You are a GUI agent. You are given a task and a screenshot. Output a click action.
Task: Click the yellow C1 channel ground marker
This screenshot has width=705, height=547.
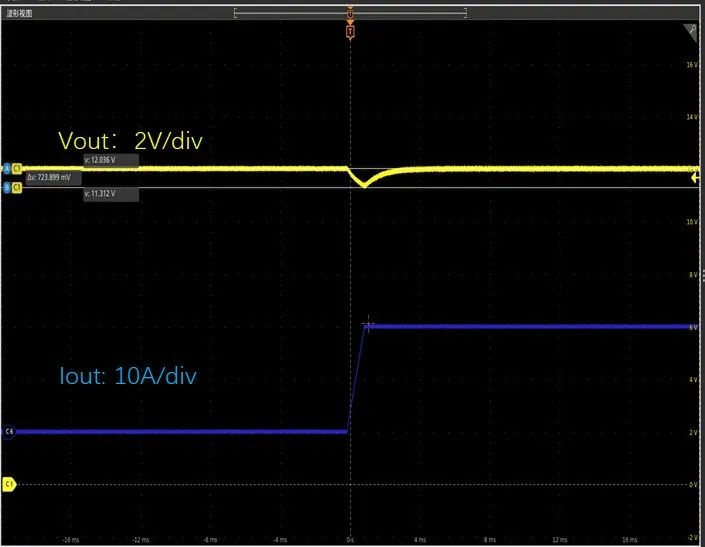point(9,483)
